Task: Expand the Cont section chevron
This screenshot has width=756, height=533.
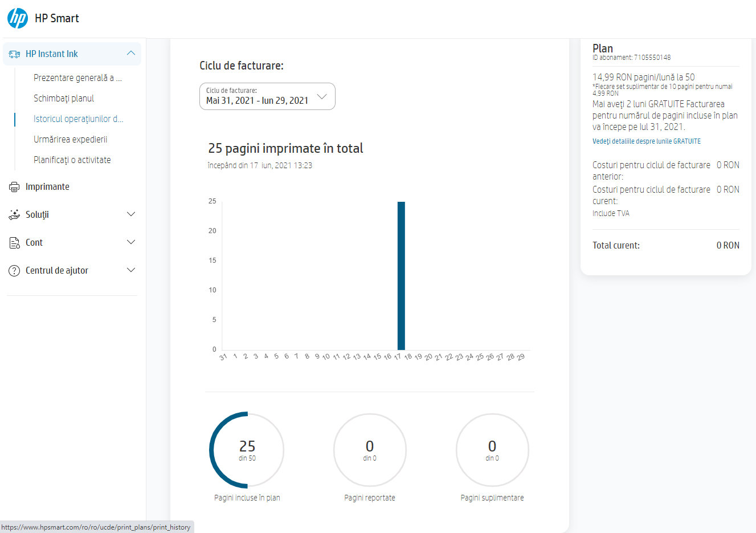Action: (131, 242)
